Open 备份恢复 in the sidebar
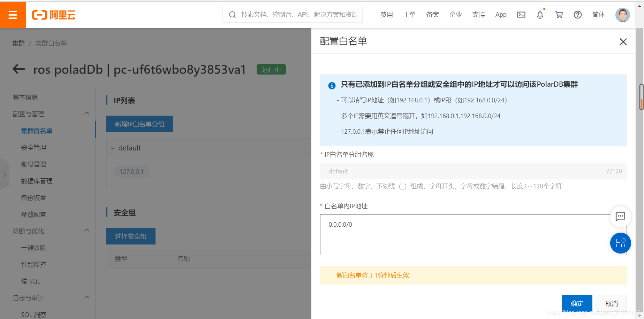The image size is (644, 319). (x=33, y=198)
